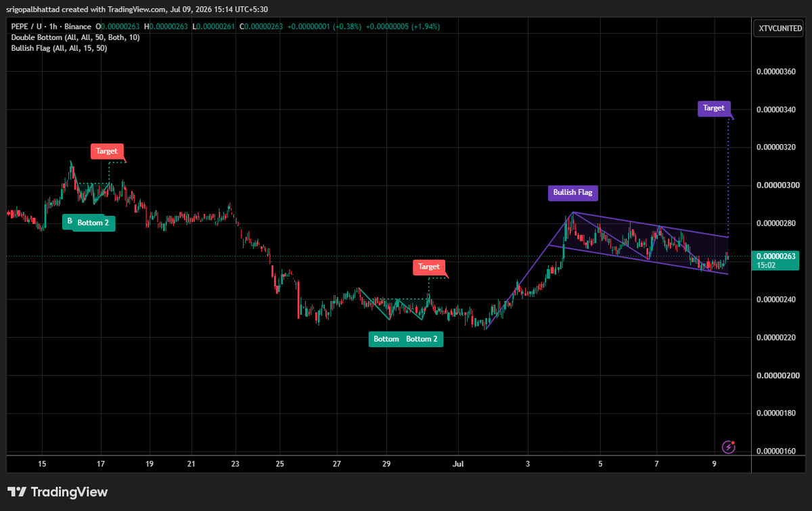The image size is (812, 511).
Task: Click date 25 on the time axis
Action: click(280, 464)
